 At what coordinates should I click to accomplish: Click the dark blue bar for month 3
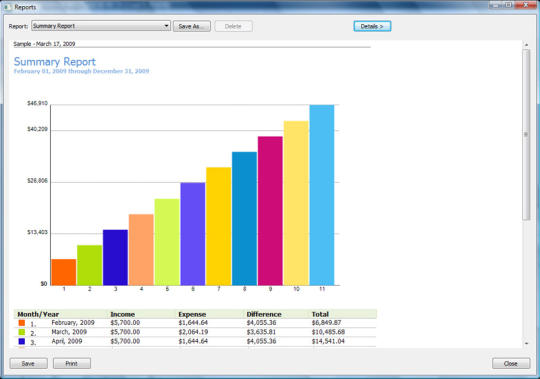tap(115, 257)
